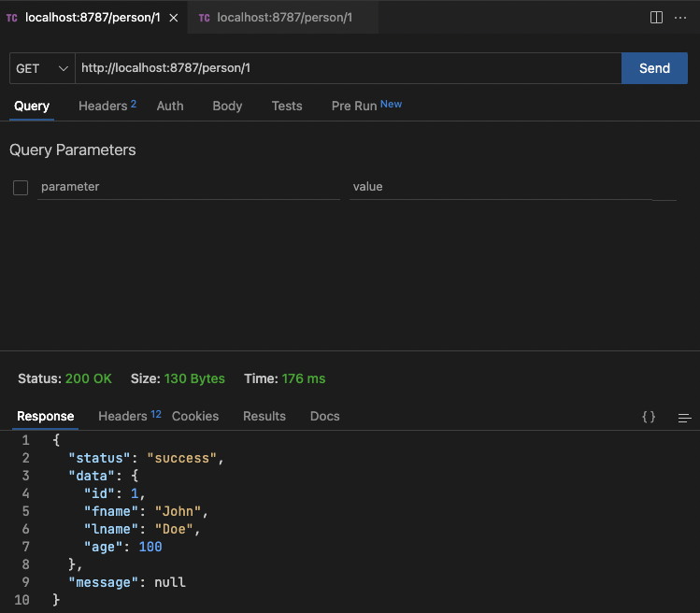Select the Auth tab

[x=170, y=107]
